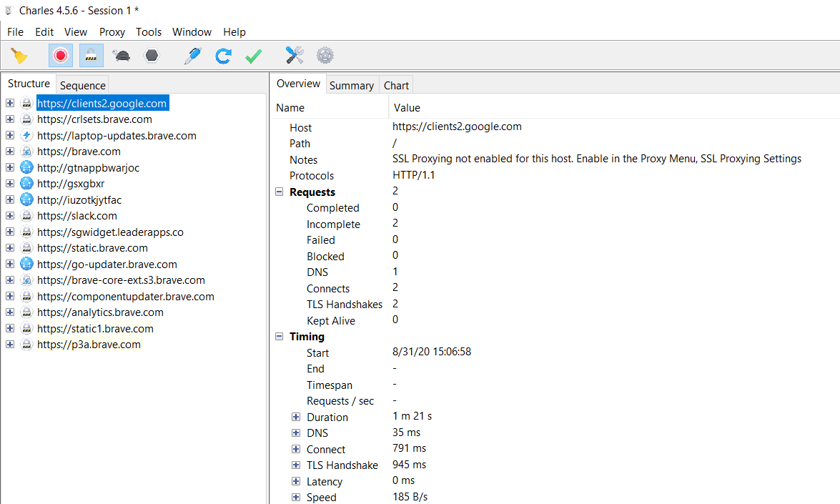Expand the TLS Handshake timing row
This screenshot has width=840, height=504.
pos(296,465)
